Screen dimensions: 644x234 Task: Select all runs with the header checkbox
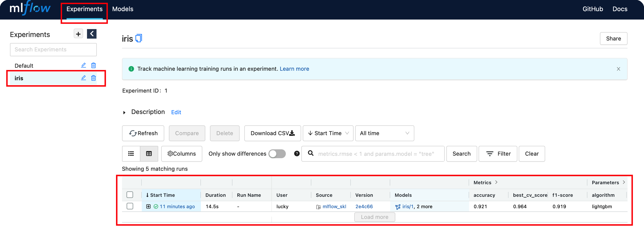[130, 195]
